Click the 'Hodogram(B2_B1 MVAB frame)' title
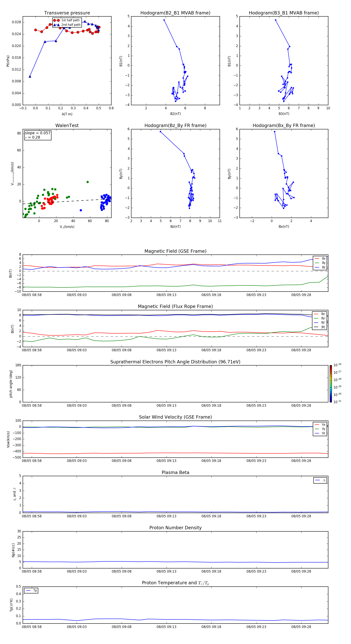This screenshot has height=644, width=351. click(x=175, y=13)
